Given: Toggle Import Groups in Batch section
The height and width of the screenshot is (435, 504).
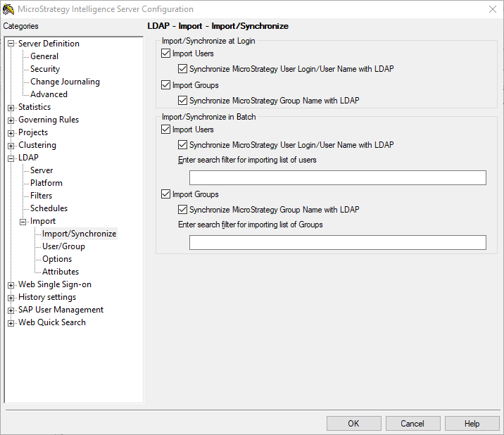Looking at the screenshot, I should [165, 194].
